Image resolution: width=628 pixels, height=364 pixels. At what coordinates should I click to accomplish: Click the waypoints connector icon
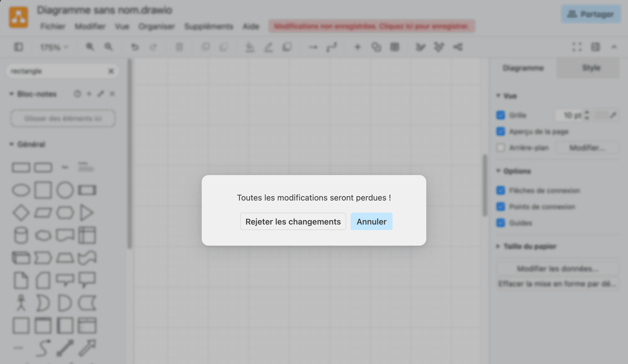[x=332, y=47]
